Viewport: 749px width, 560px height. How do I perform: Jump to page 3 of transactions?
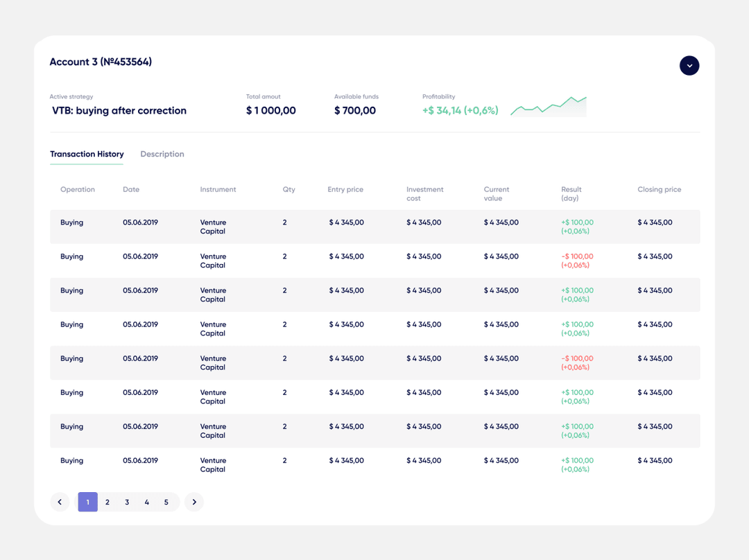pyautogui.click(x=127, y=502)
